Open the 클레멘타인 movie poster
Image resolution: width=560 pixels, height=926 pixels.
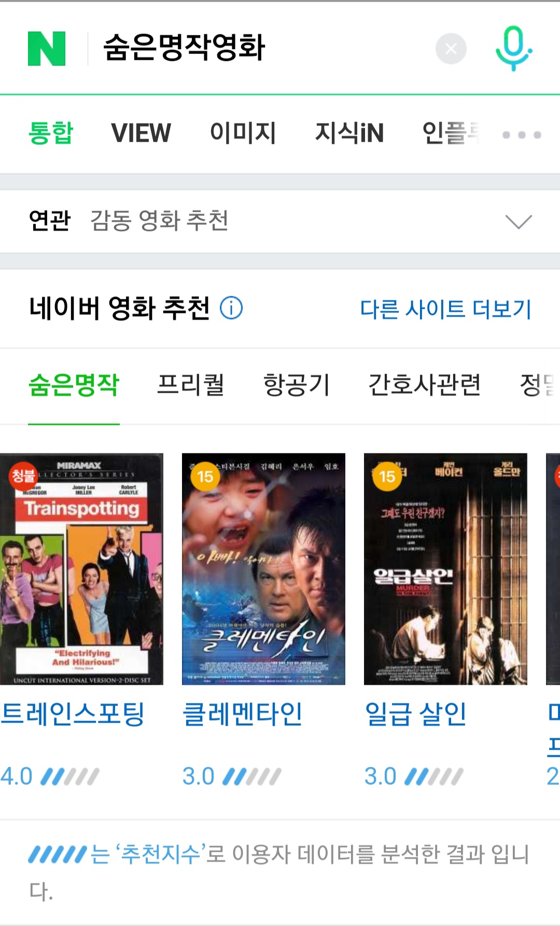pyautogui.click(x=263, y=569)
